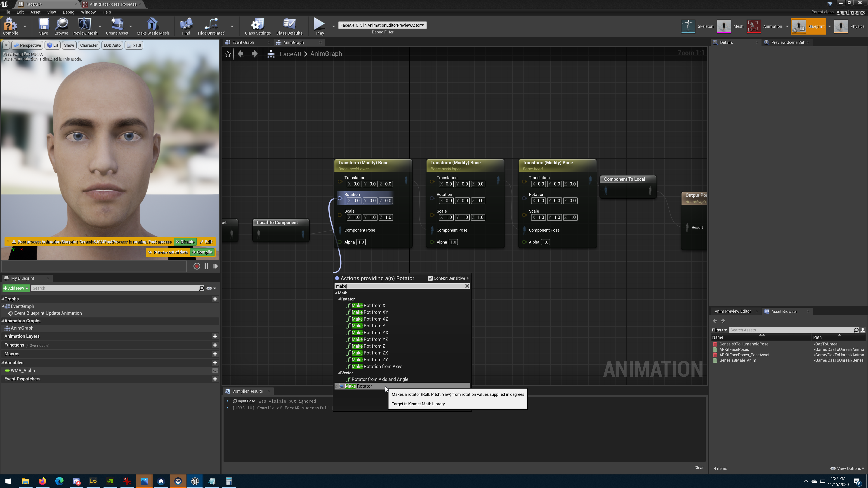The width and height of the screenshot is (868, 488).
Task: Open Filters dropdown in Asset Browser
Action: (x=719, y=330)
